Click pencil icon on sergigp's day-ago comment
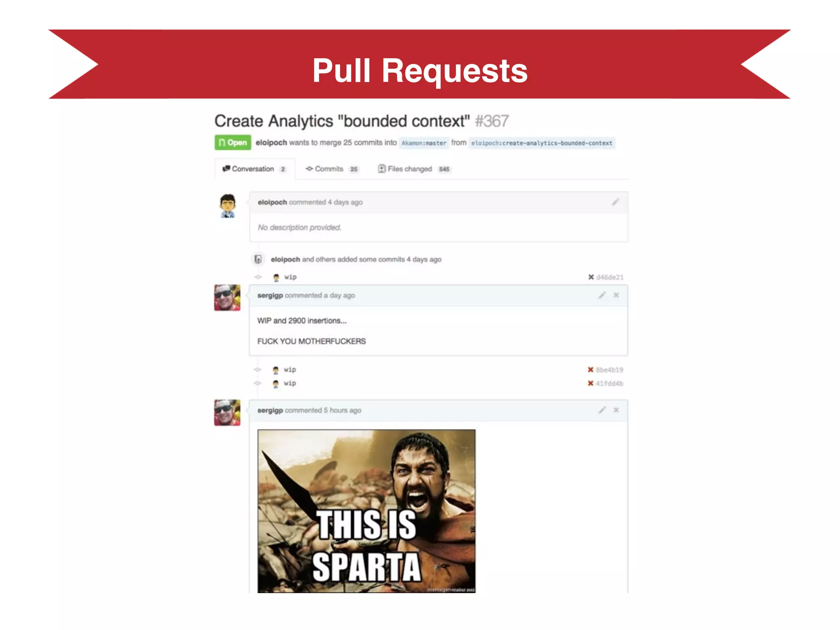840x630 pixels. pos(602,295)
